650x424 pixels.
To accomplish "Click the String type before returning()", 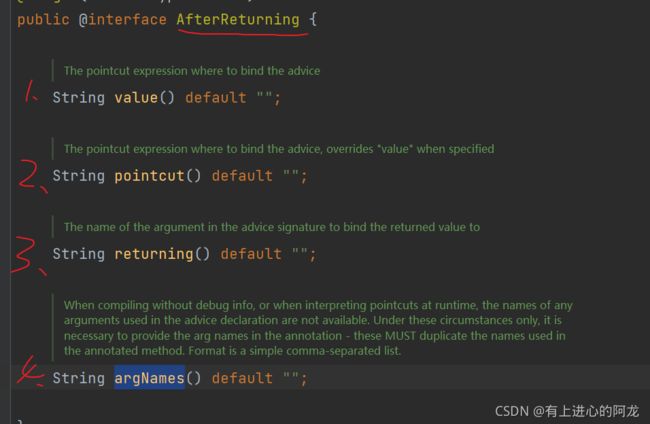I will (x=79, y=254).
